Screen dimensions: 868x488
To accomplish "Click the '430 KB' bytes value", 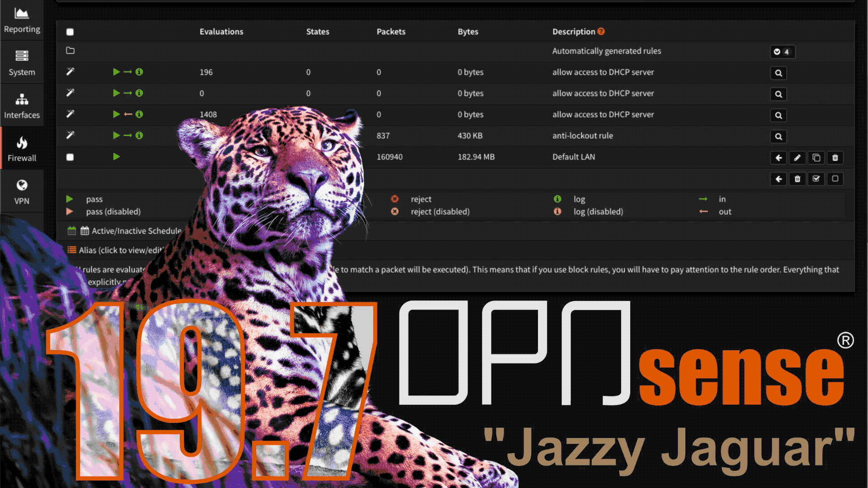I will (470, 136).
